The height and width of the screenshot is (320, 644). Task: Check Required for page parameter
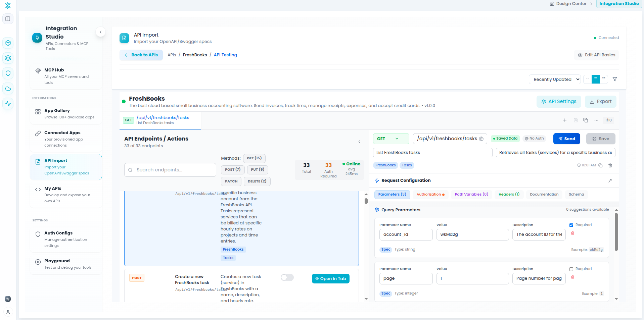click(x=571, y=269)
